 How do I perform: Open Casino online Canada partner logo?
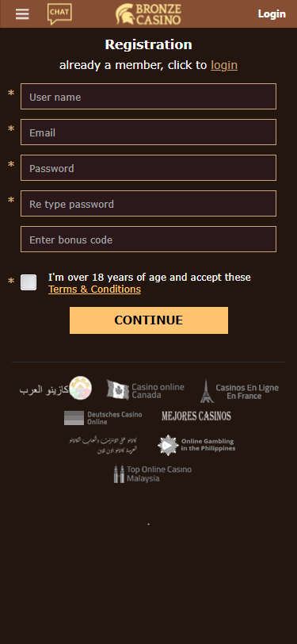tap(145, 390)
